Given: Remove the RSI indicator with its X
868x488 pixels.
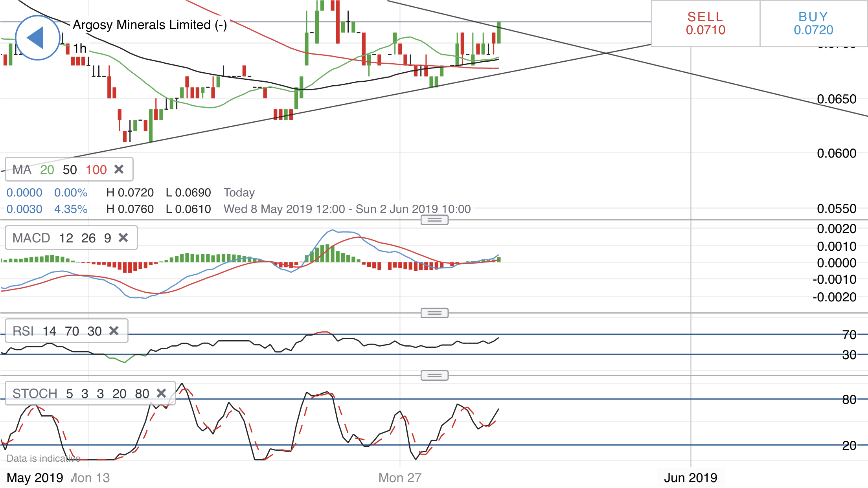Looking at the screenshot, I should coord(114,331).
